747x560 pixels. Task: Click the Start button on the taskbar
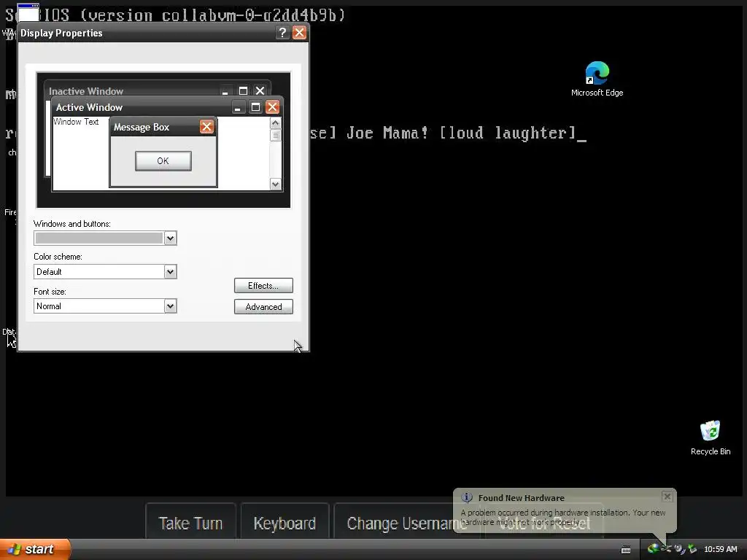point(35,549)
